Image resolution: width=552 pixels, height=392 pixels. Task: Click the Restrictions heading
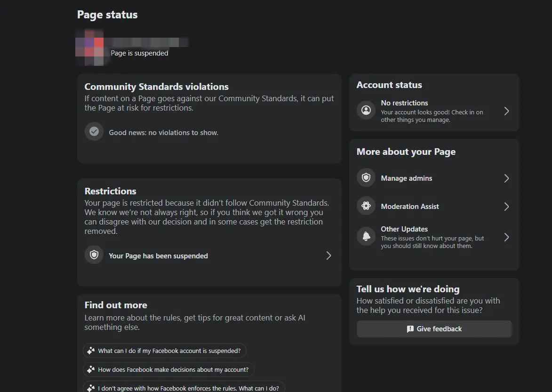[110, 191]
